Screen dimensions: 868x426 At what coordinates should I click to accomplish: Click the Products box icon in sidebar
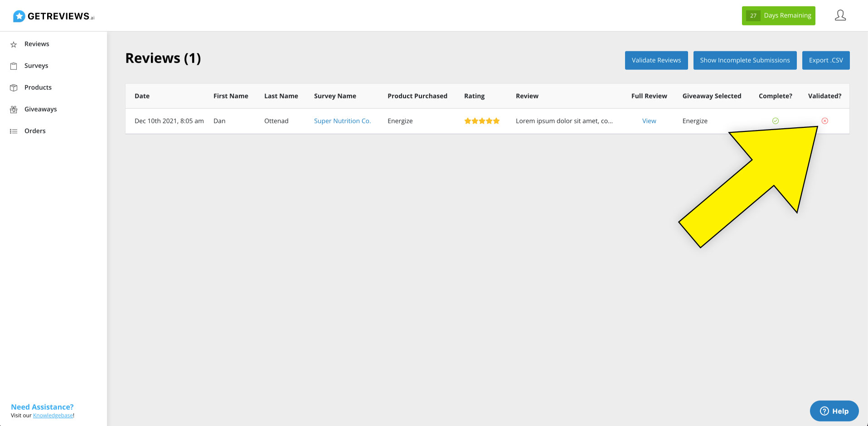[x=14, y=87]
